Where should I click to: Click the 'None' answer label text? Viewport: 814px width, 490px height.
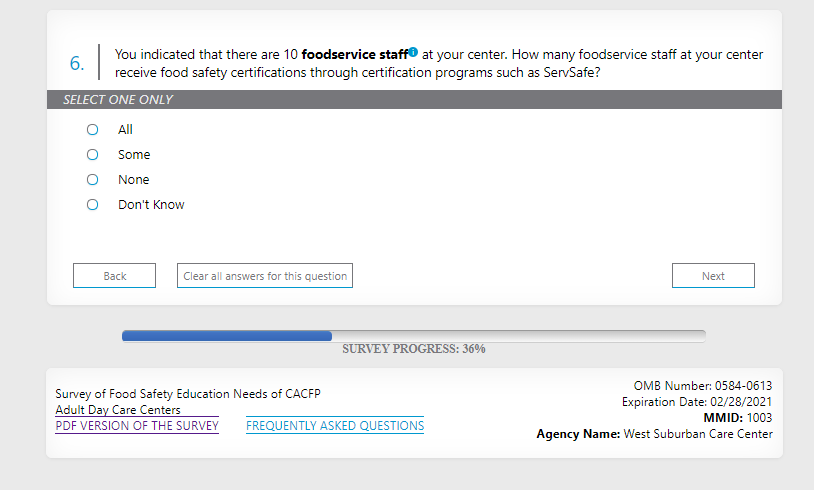(x=134, y=180)
